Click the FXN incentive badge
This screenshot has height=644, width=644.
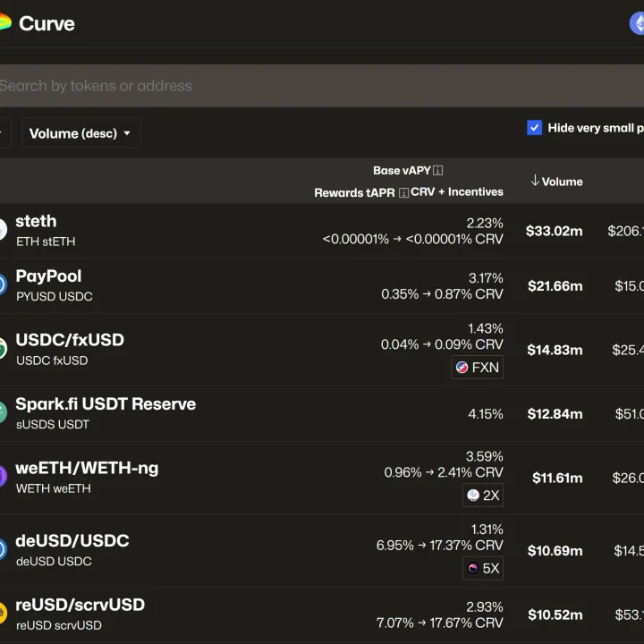coord(477,367)
